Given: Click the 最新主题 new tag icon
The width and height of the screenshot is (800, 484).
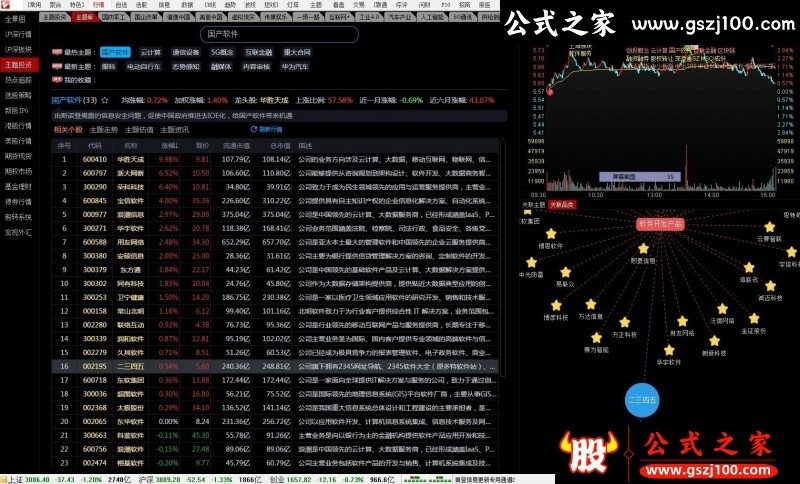Looking at the screenshot, I should click(x=57, y=66).
